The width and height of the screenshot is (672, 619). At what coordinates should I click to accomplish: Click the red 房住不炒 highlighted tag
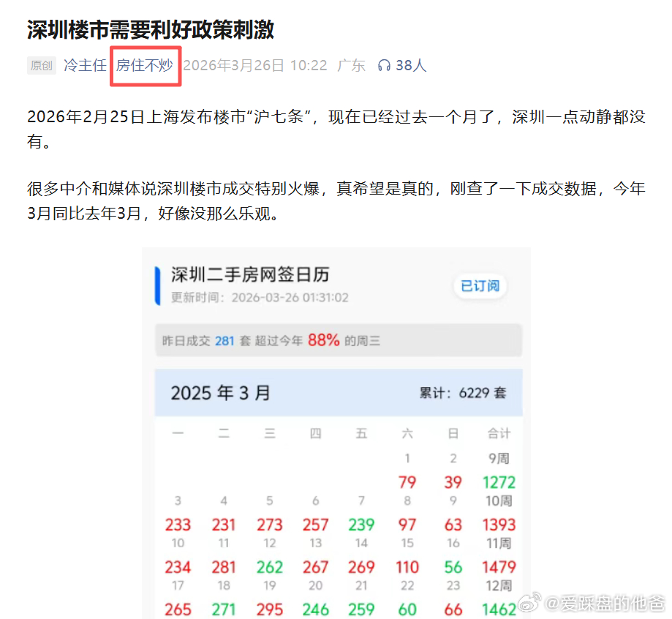145,65
